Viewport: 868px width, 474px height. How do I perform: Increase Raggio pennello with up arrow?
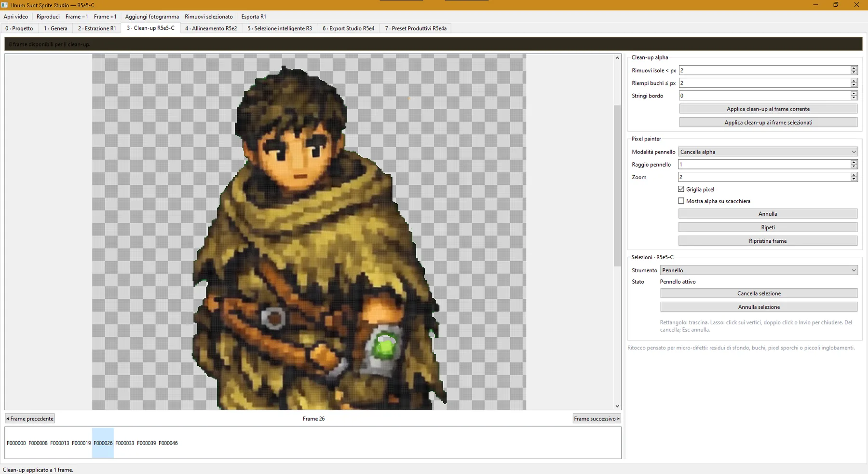854,162
